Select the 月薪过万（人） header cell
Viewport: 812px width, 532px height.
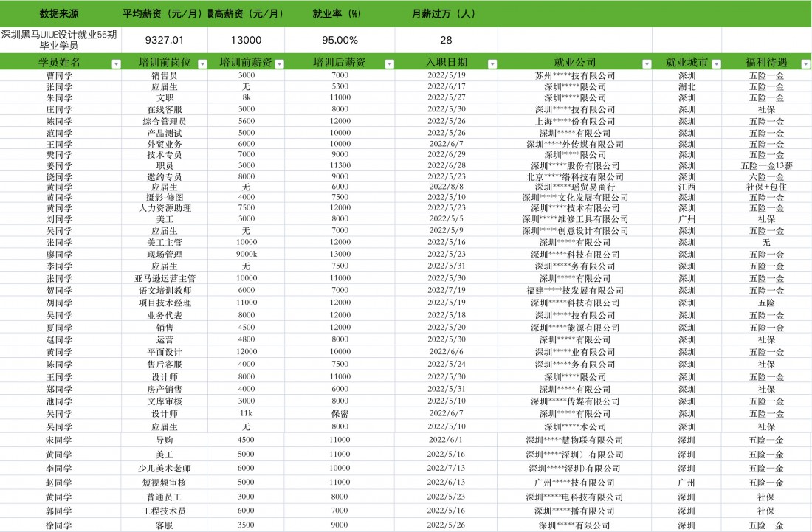point(446,14)
